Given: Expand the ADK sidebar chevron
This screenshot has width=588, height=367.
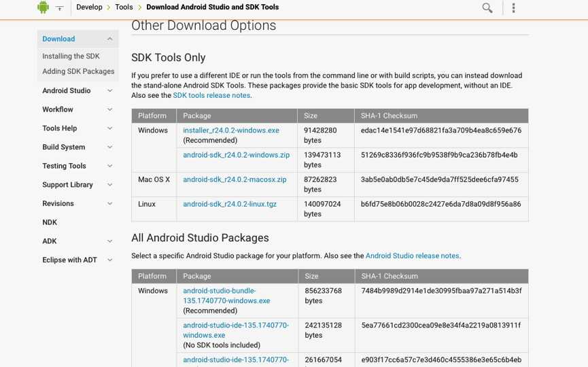Looking at the screenshot, I should 109,241.
